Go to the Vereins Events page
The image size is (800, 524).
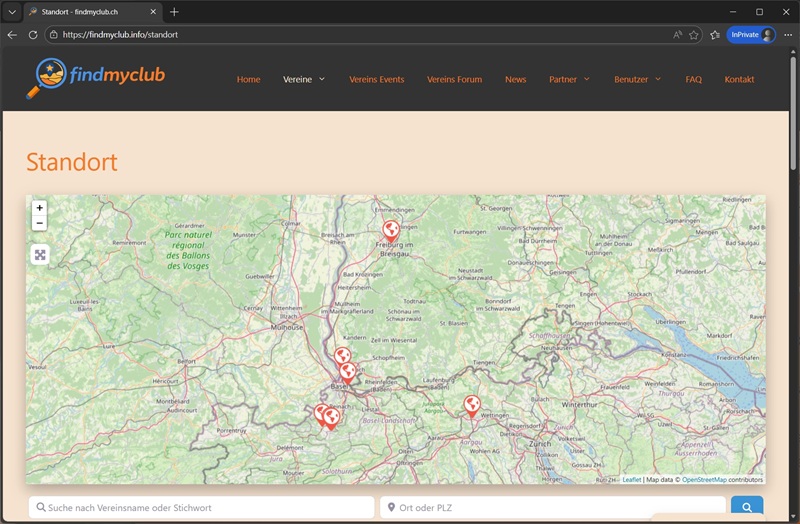376,79
